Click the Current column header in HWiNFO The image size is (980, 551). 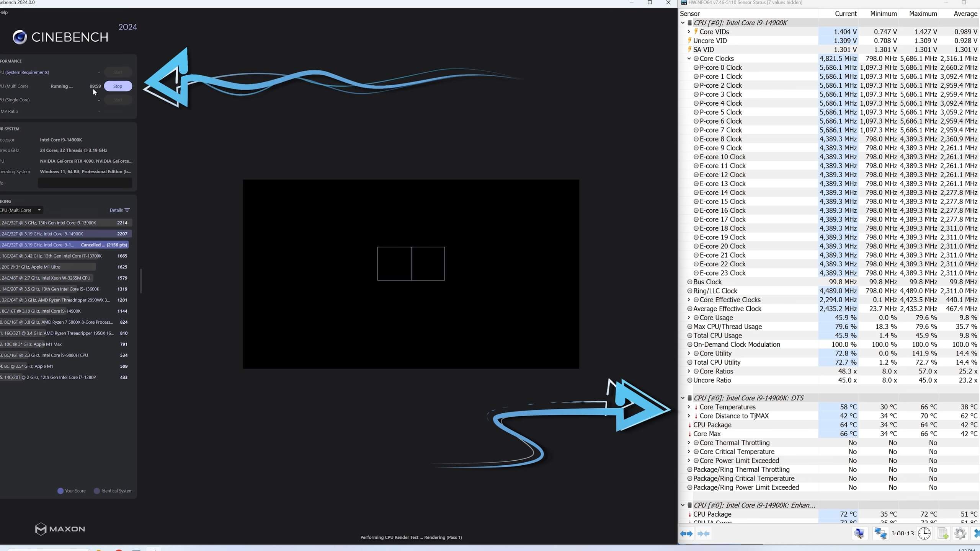[838, 14]
